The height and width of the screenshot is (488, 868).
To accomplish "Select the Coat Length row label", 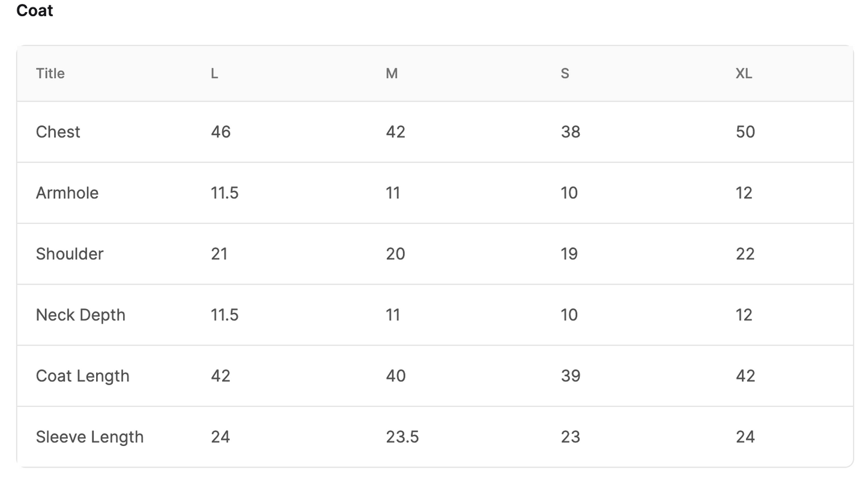I will click(82, 376).
